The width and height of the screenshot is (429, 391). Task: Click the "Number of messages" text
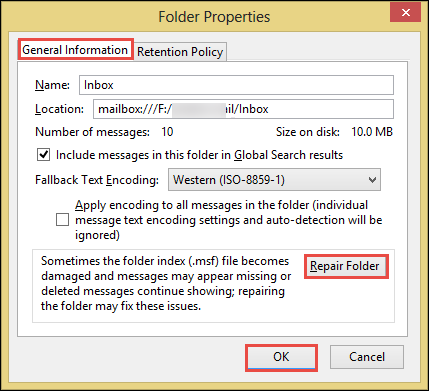(92, 132)
